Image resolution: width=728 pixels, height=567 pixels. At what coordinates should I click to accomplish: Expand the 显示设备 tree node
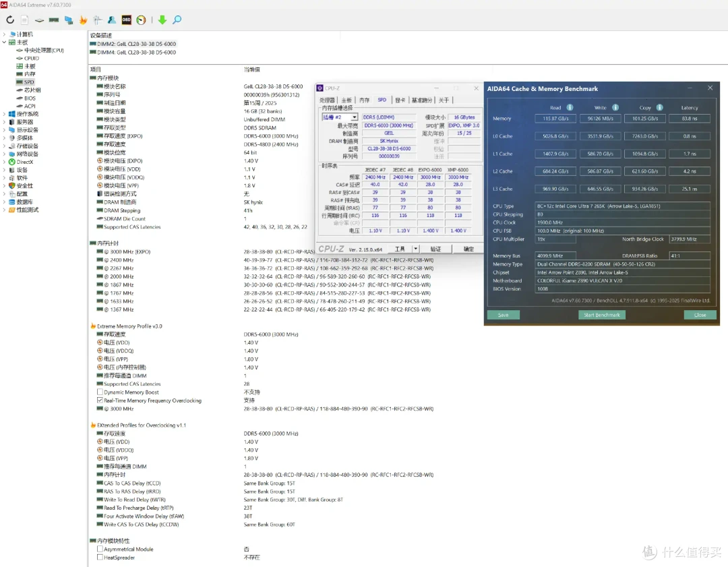(x=4, y=130)
